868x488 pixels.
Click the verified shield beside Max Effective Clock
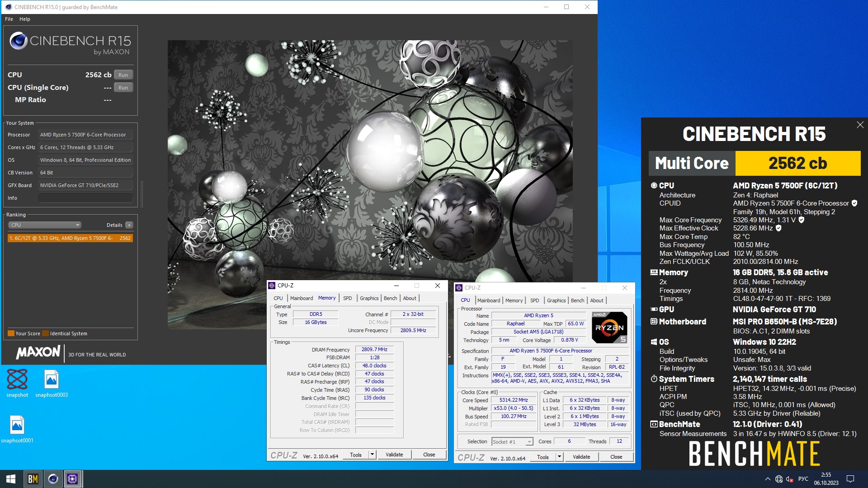pyautogui.click(x=778, y=228)
